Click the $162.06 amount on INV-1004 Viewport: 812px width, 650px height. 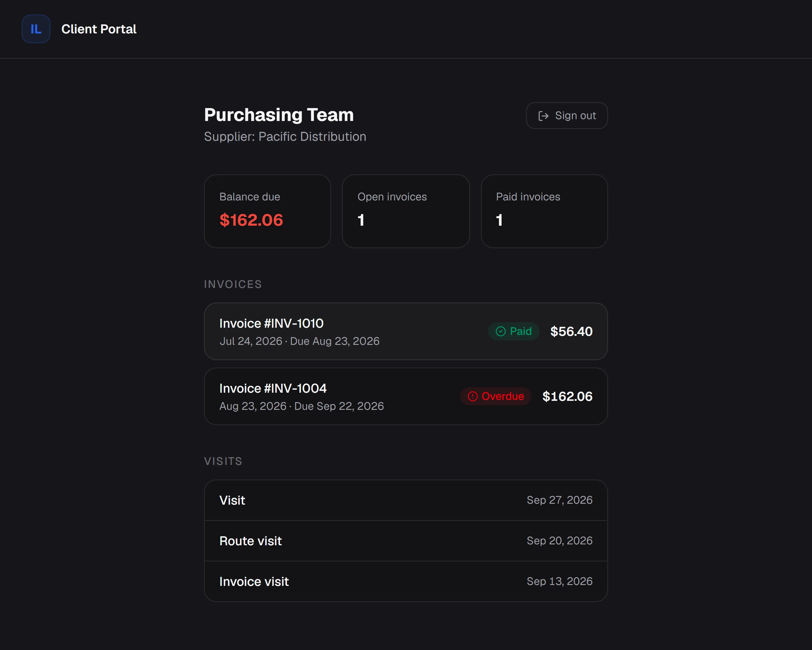[x=567, y=396]
